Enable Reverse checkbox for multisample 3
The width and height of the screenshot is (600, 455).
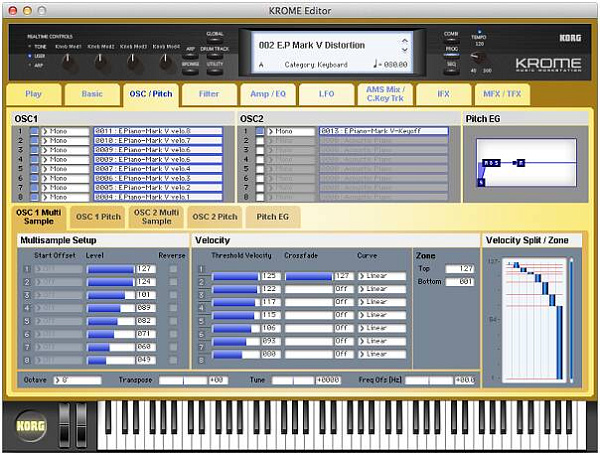173,295
